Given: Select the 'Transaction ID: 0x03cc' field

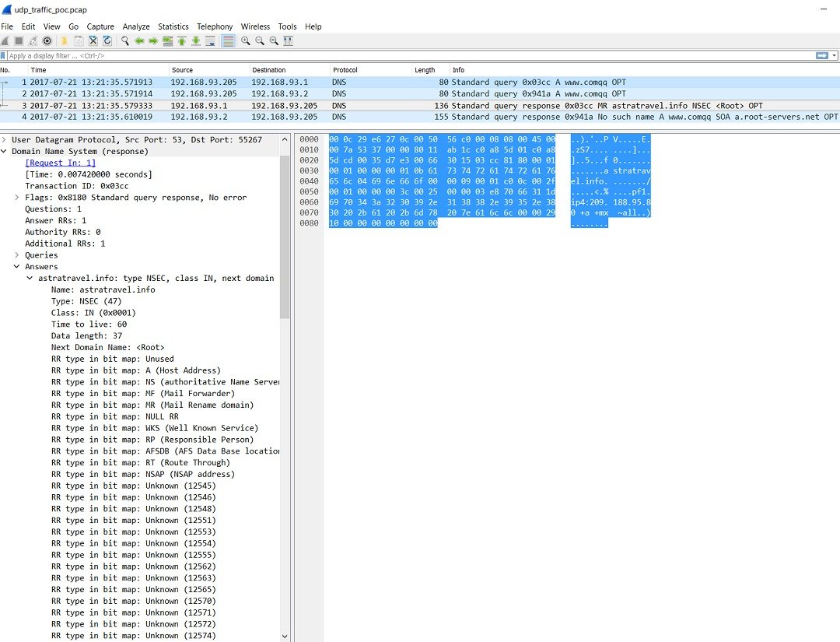Looking at the screenshot, I should click(x=76, y=186).
